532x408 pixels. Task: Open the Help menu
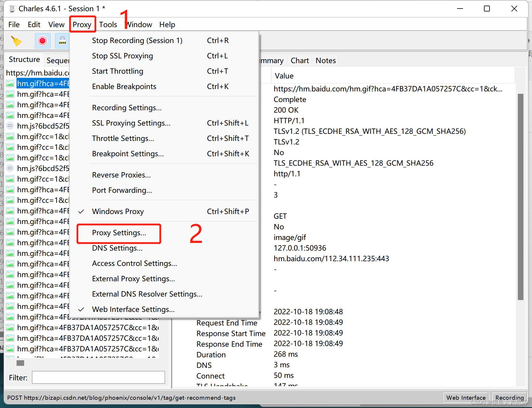click(x=167, y=24)
